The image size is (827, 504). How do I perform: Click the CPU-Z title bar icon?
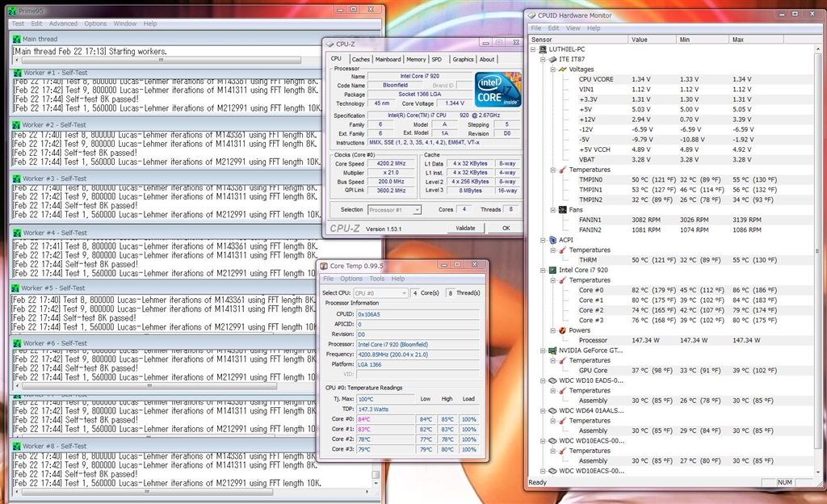click(x=330, y=44)
